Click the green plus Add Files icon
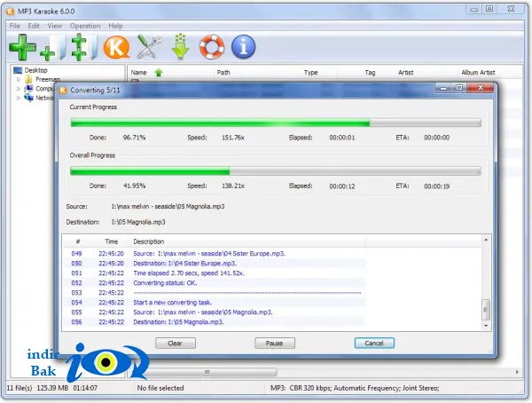Viewport: 532px width, 403px height. point(22,47)
